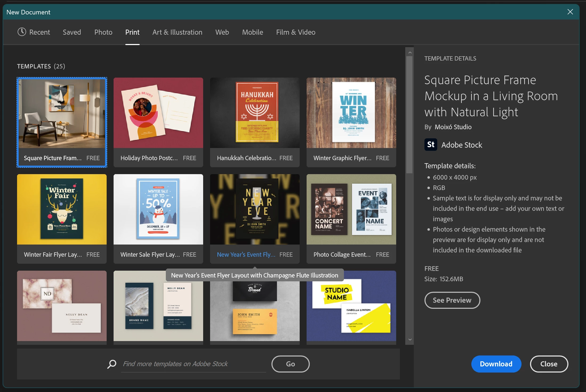The height and width of the screenshot is (392, 586).
Task: Select the Hanukkah Celebration template thumbnail
Action: (x=255, y=113)
